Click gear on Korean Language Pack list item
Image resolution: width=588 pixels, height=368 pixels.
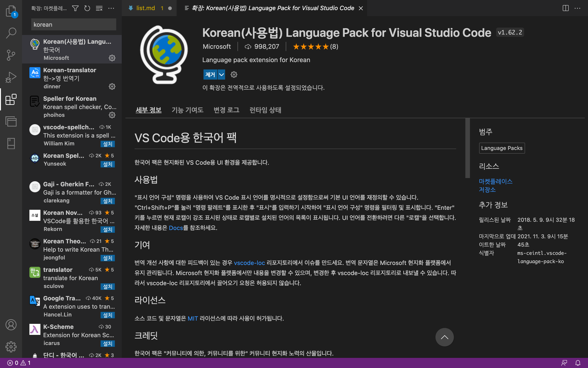(x=112, y=58)
